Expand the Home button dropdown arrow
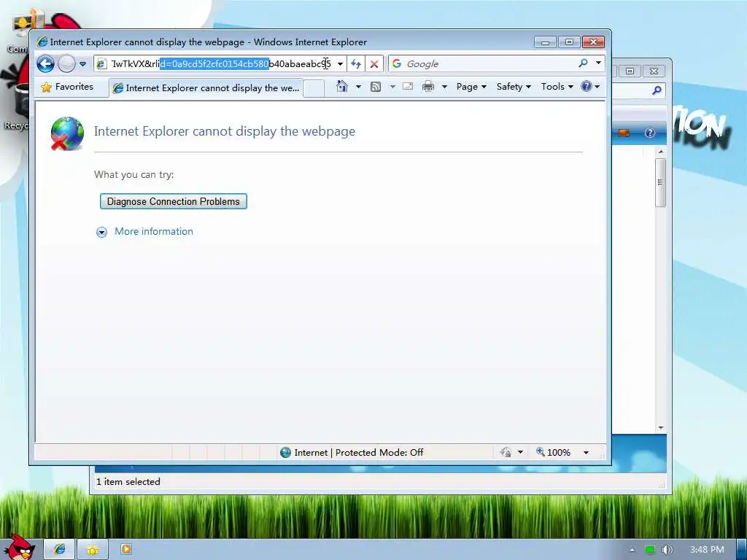This screenshot has height=560, width=747. click(358, 87)
